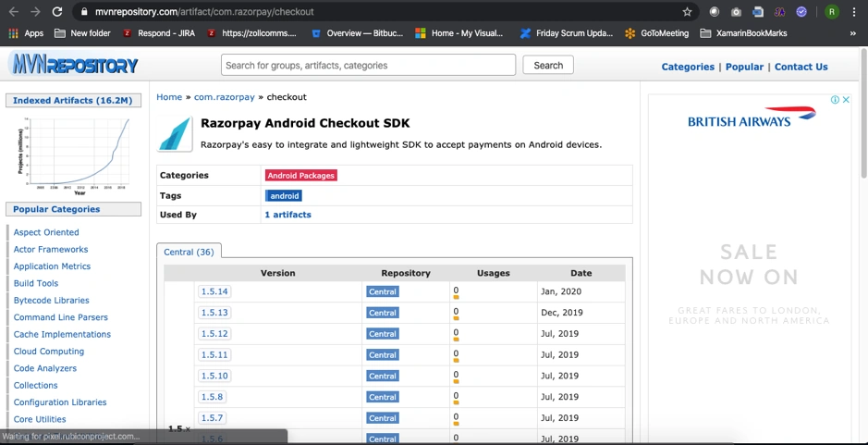Viewport: 868px width, 445px height.
Task: Open the XamarinBookMarks folder
Action: click(743, 33)
